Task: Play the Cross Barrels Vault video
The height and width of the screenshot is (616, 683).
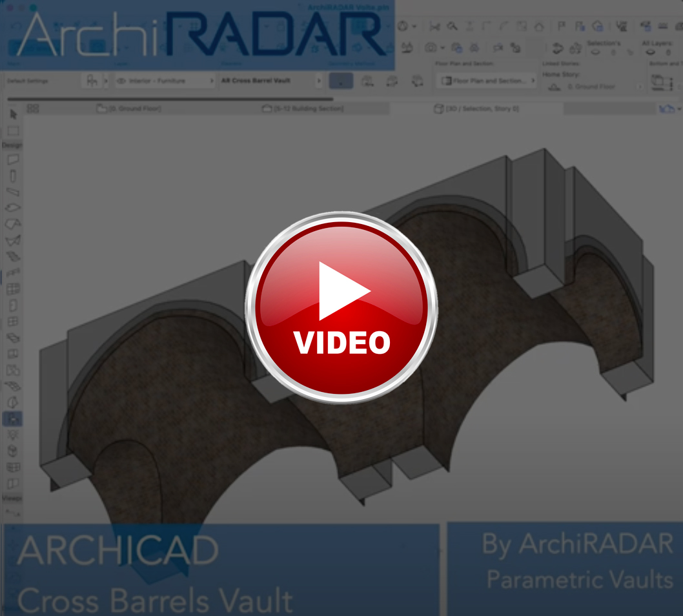Action: (x=341, y=307)
